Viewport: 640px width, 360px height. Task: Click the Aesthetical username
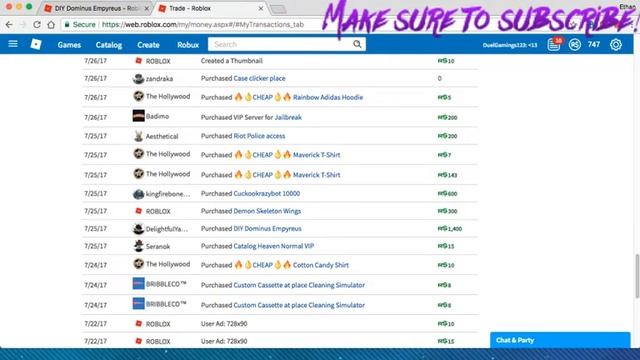162,136
